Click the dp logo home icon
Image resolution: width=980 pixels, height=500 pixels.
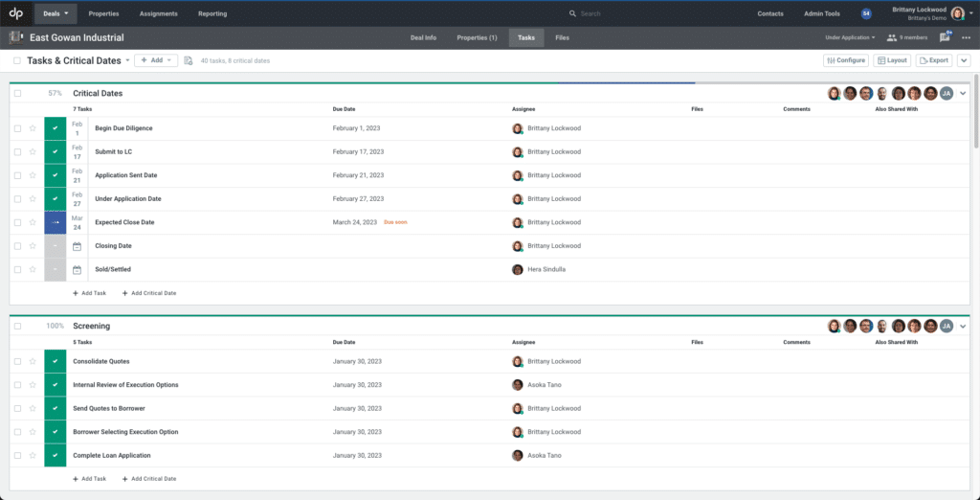tap(16, 13)
